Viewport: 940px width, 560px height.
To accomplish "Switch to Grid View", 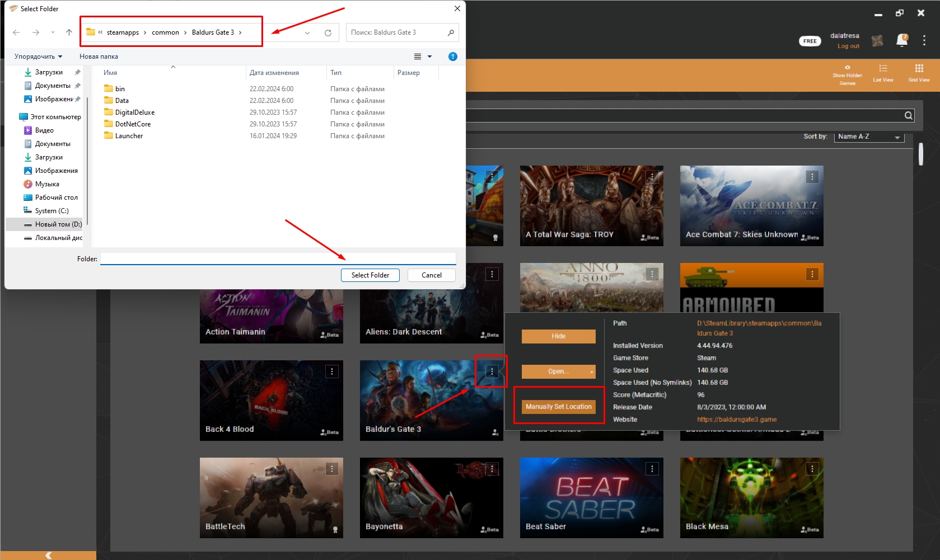I will tap(919, 73).
